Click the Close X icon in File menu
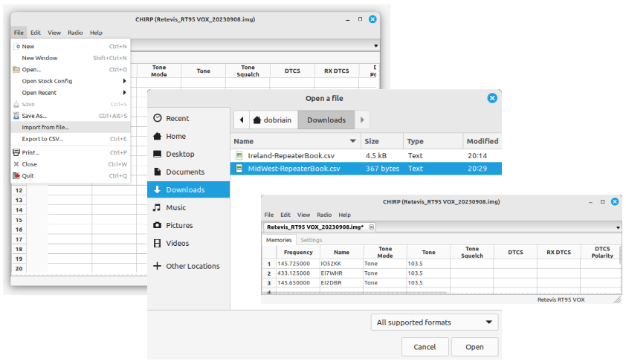Viewport: 626px width, 364px height. 16,164
